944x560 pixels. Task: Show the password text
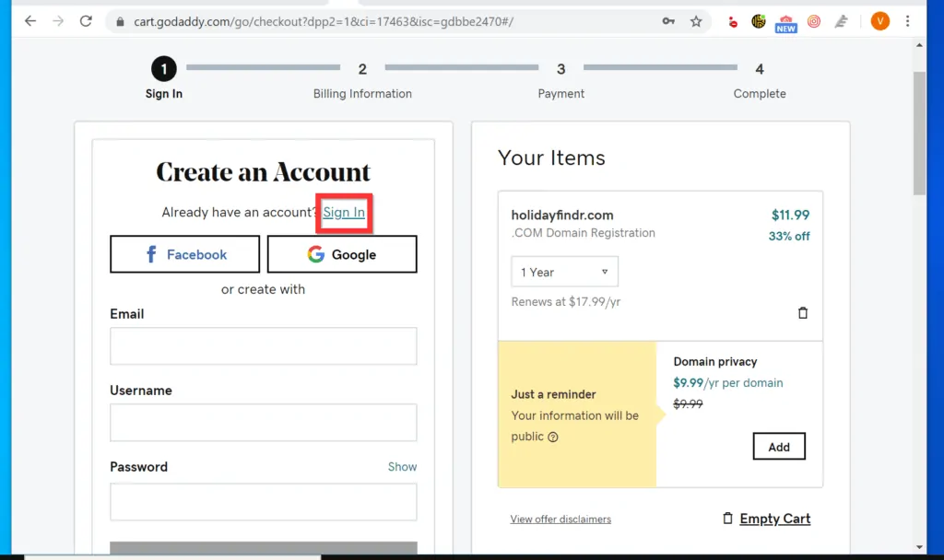pyautogui.click(x=402, y=467)
